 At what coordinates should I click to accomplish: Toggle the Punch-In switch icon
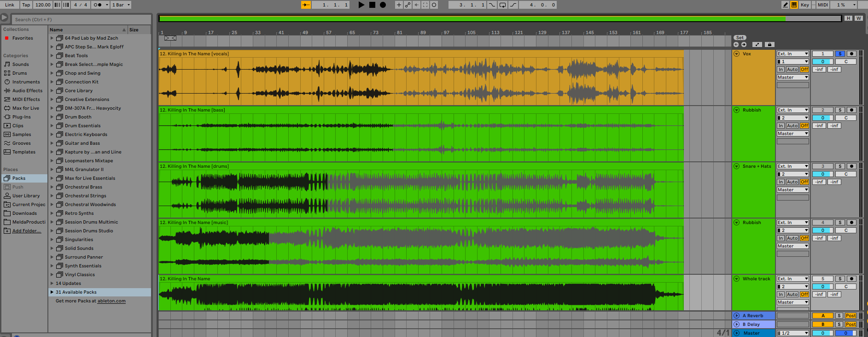point(492,5)
